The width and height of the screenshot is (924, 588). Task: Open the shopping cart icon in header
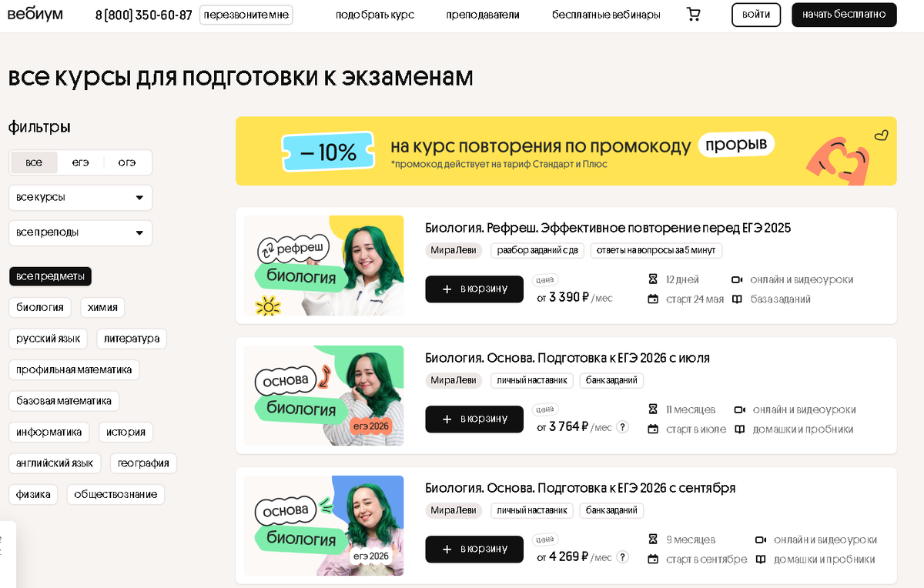pos(693,15)
